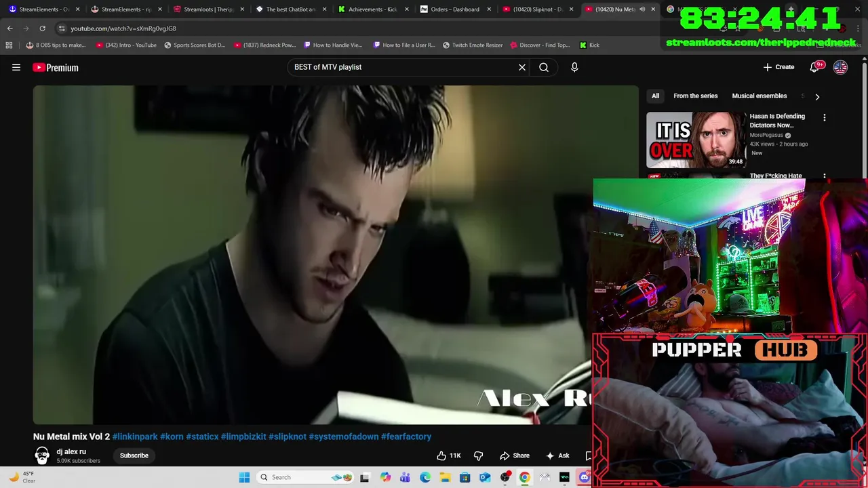Open Microsoft Edge from the taskbar
The width and height of the screenshot is (868, 488).
coord(425,477)
